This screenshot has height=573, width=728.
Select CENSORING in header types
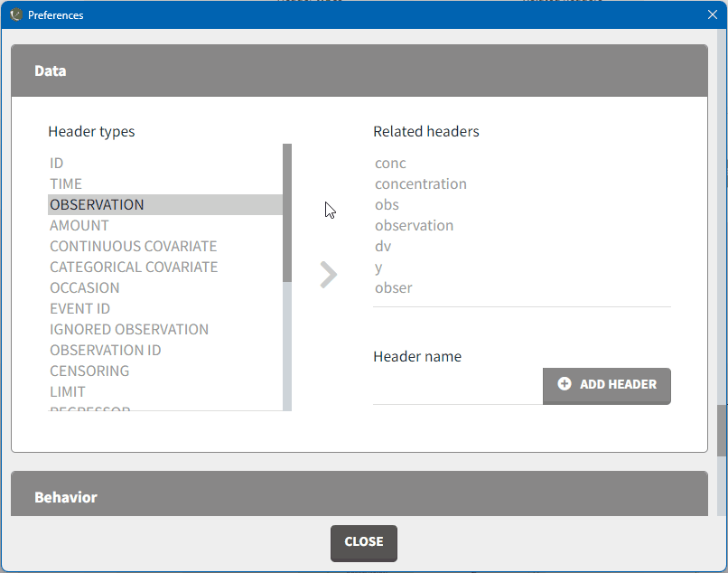[x=89, y=371]
